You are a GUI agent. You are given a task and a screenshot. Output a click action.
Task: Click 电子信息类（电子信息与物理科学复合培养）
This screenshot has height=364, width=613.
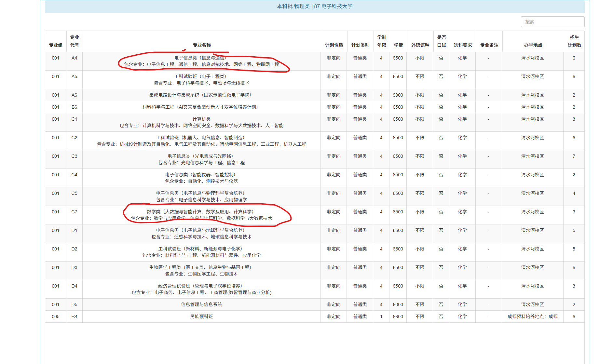pos(201,193)
